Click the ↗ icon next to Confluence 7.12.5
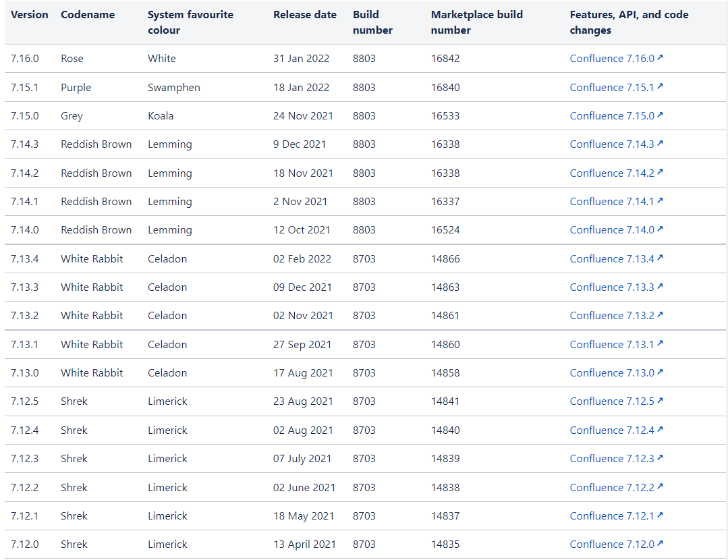 pos(661,401)
